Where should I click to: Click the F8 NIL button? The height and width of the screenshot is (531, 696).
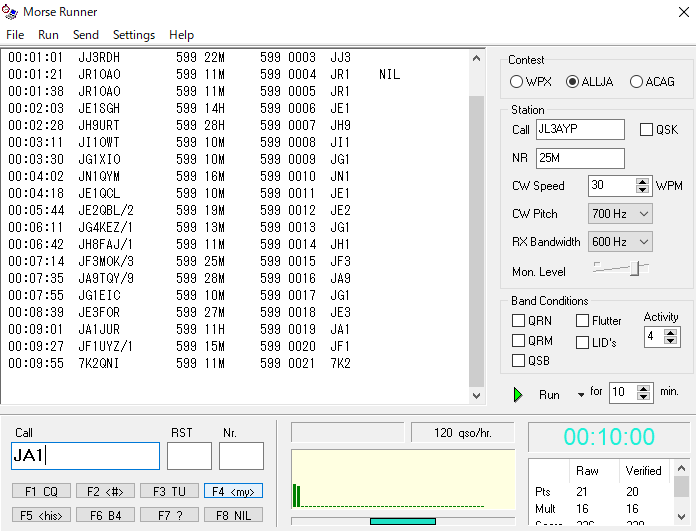point(233,515)
